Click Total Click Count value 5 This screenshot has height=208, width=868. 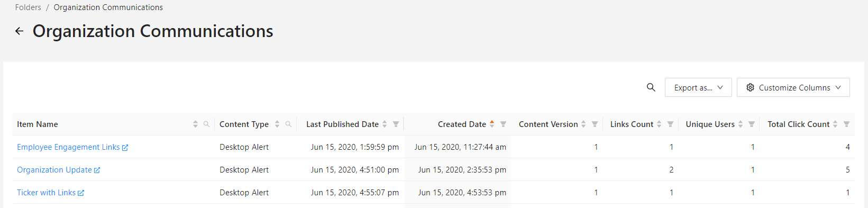click(847, 170)
